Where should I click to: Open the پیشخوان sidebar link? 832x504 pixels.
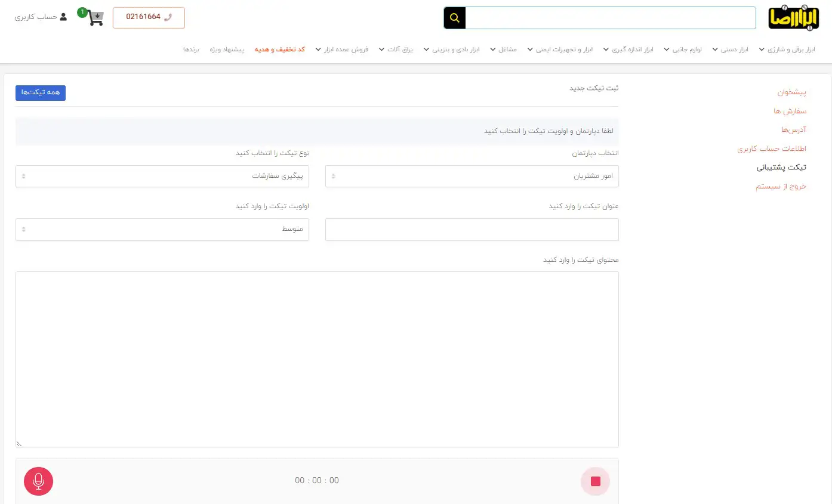[792, 92]
